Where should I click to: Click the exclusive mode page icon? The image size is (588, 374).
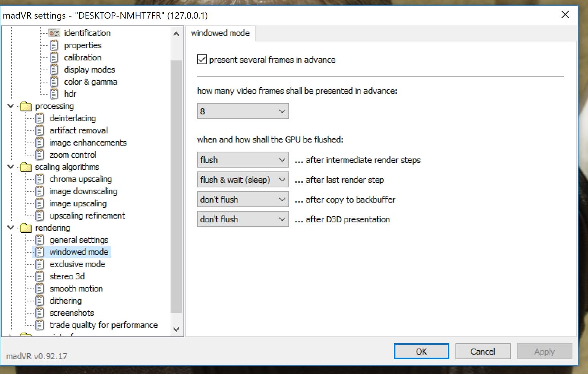coord(40,264)
